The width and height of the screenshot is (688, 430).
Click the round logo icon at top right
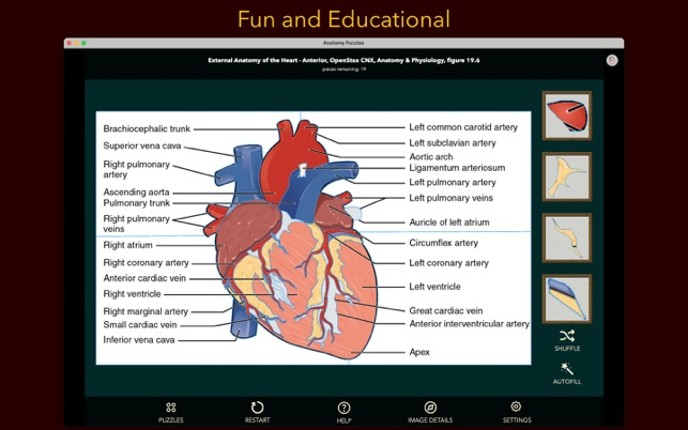coord(612,60)
